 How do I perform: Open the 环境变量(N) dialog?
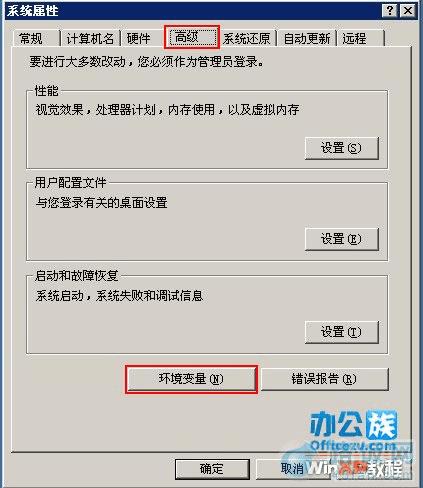[191, 379]
